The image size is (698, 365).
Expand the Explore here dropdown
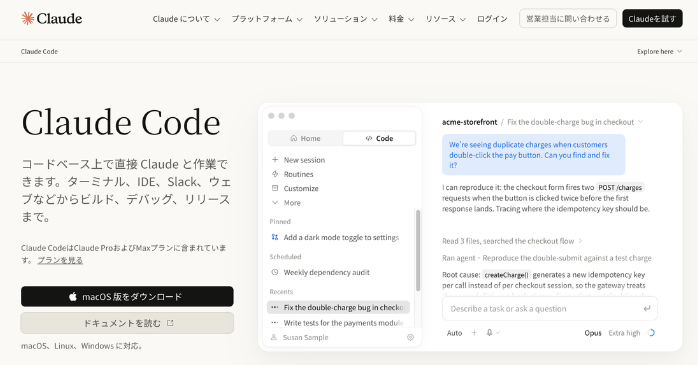659,52
